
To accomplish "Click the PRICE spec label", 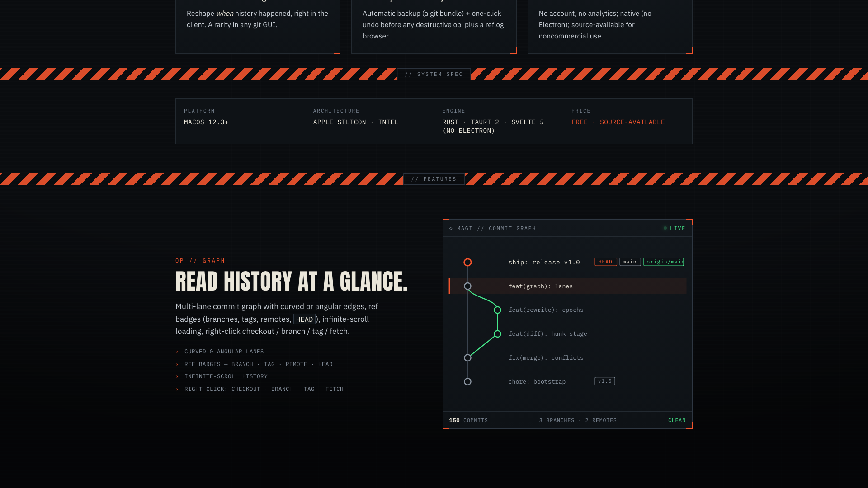I will coord(581,111).
